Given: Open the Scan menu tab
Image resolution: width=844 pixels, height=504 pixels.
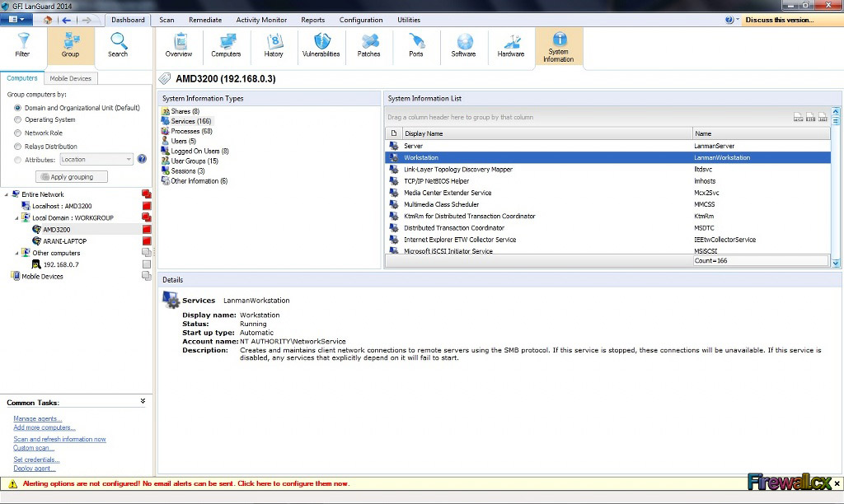Looking at the screenshot, I should pyautogui.click(x=166, y=20).
